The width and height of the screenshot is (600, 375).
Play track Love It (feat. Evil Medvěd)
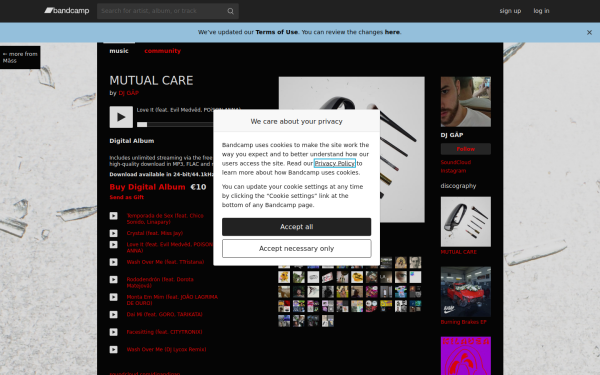click(x=114, y=245)
